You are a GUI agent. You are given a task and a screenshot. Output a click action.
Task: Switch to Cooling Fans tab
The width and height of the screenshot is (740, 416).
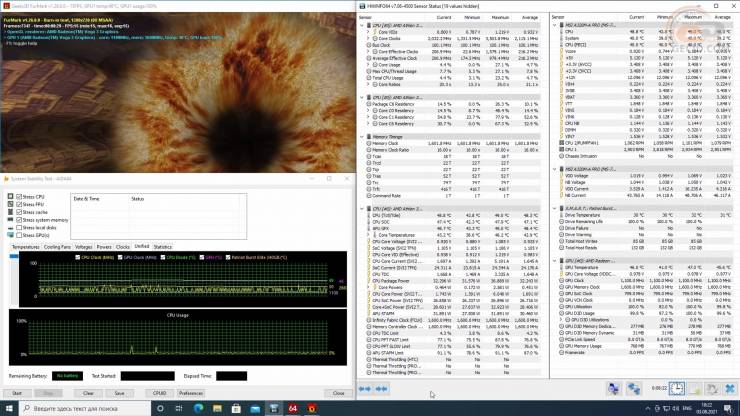coord(57,247)
